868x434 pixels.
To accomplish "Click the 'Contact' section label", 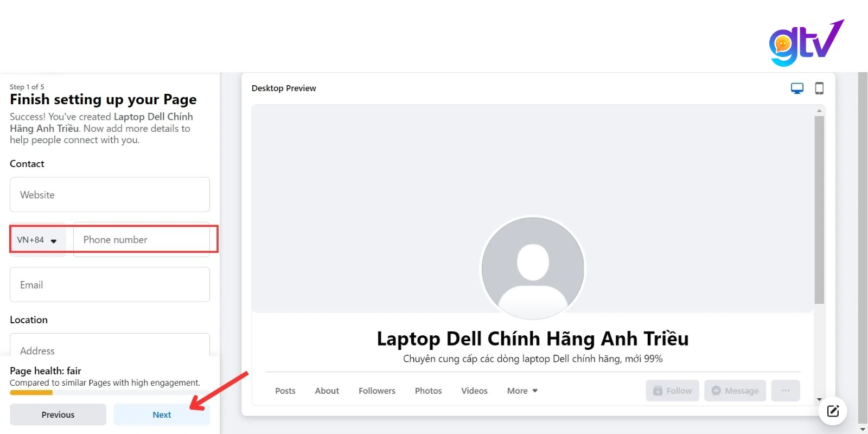I will (27, 164).
